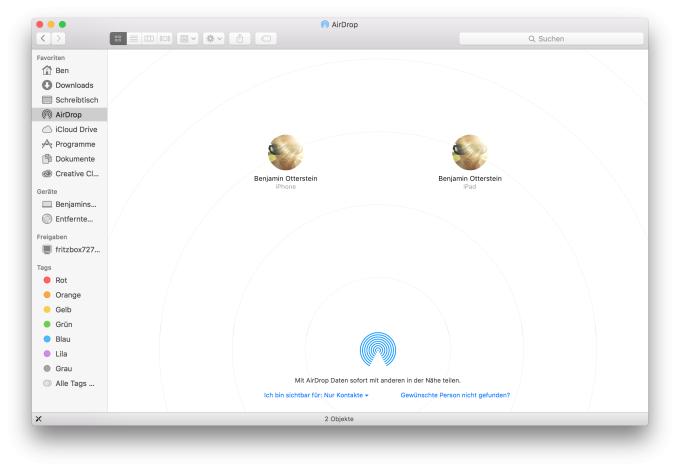This screenshot has width=680, height=471.
Task: Open iCloud Drive in the sidebar
Action: point(69,129)
